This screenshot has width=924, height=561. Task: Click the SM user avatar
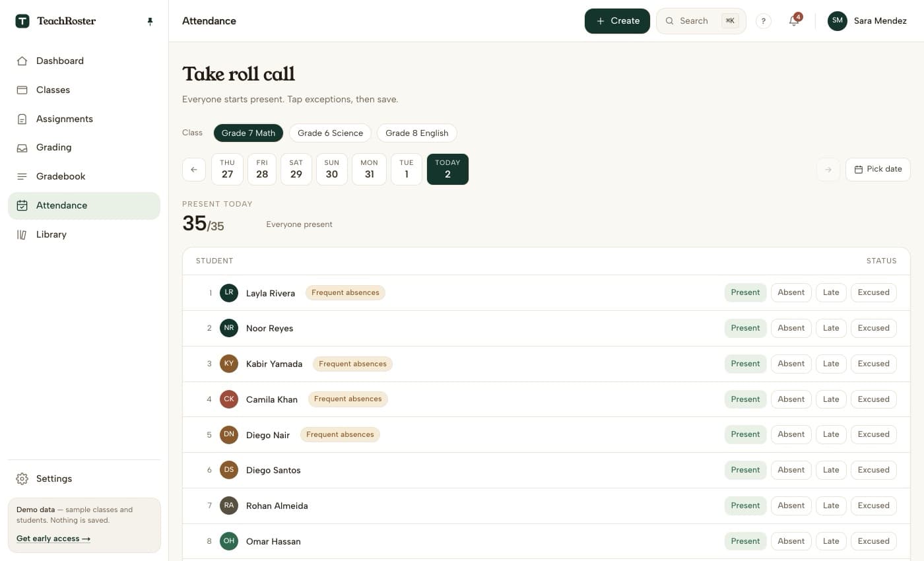(x=838, y=21)
